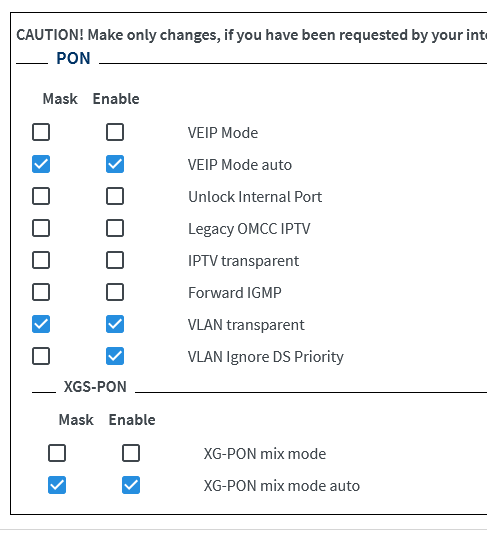Image resolution: width=487 pixels, height=537 pixels.
Task: Check the Mask box for VEIP Mode
Action: tap(41, 132)
